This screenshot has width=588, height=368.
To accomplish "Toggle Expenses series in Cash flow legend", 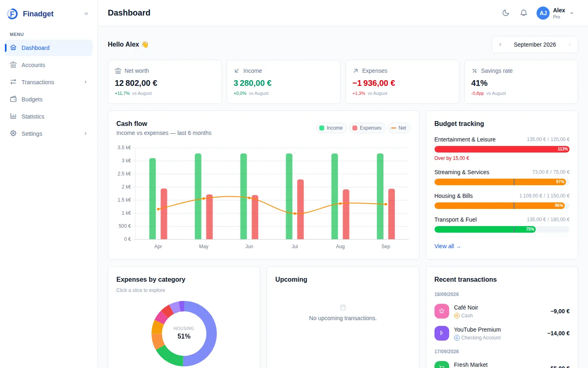I will (x=367, y=128).
